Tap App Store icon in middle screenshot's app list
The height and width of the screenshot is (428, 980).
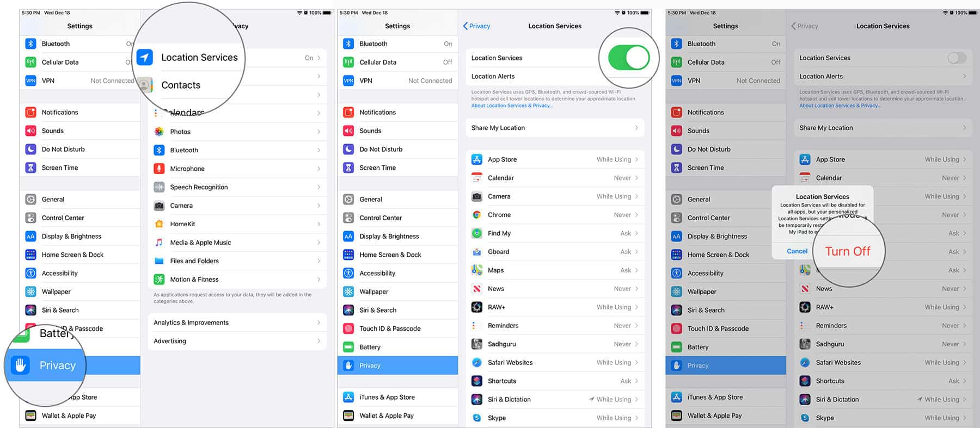(x=477, y=159)
